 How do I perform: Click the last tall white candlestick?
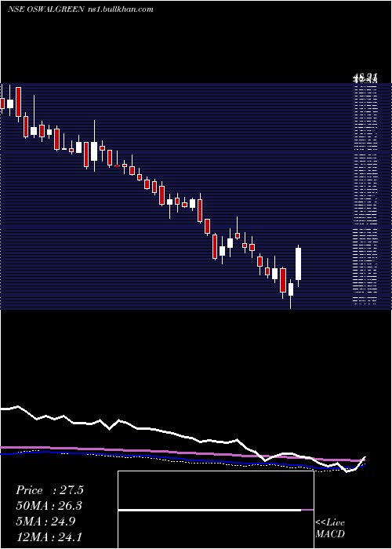299,264
